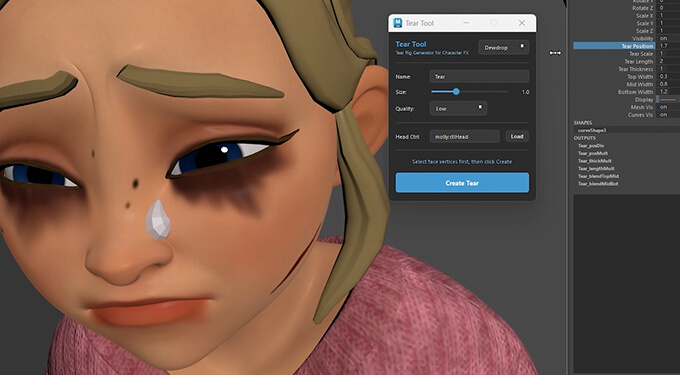Open the Dewdrop shape dropdown
The width and height of the screenshot is (680, 375).
tap(503, 47)
